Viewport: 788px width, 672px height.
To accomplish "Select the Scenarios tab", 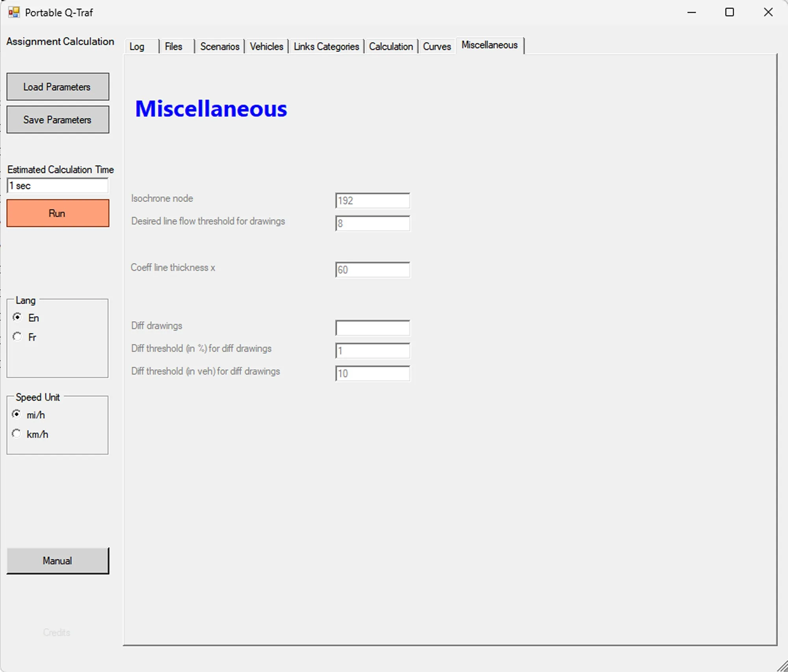I will pos(219,46).
